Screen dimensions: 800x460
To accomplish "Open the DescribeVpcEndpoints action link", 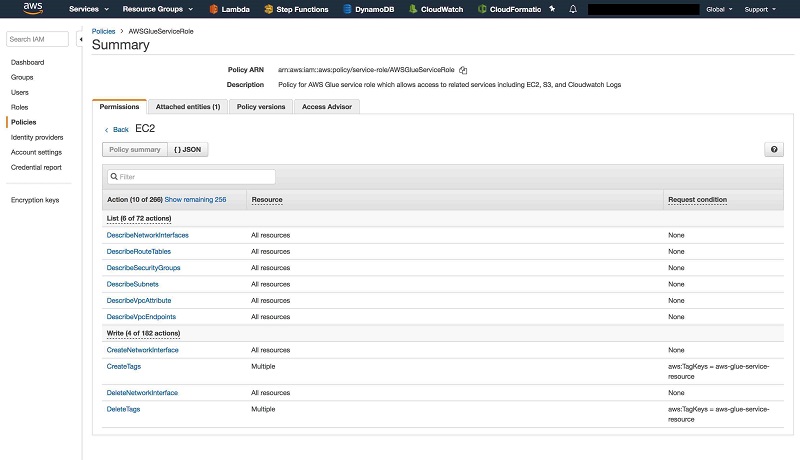I will click(141, 317).
